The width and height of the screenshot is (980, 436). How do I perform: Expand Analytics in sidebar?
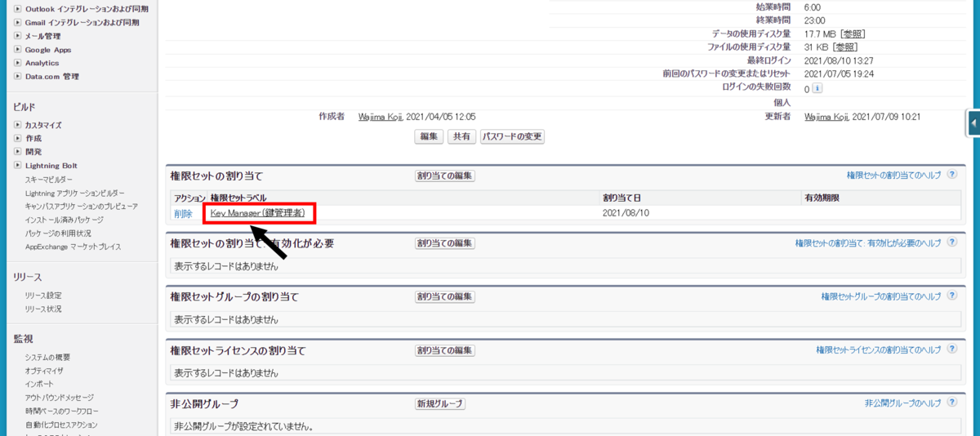pos(18,63)
